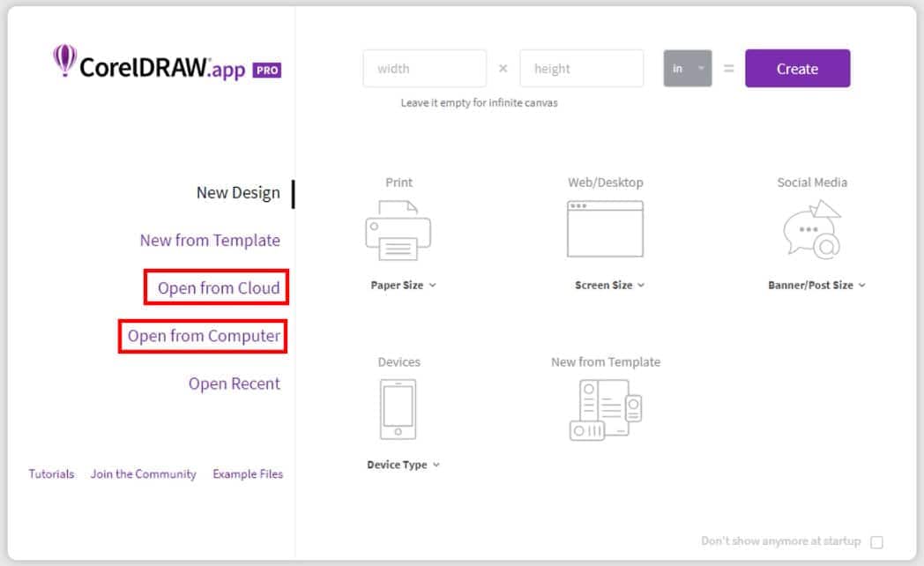Expand the Screen Size dropdown
The height and width of the screenshot is (566, 924).
pyautogui.click(x=608, y=285)
